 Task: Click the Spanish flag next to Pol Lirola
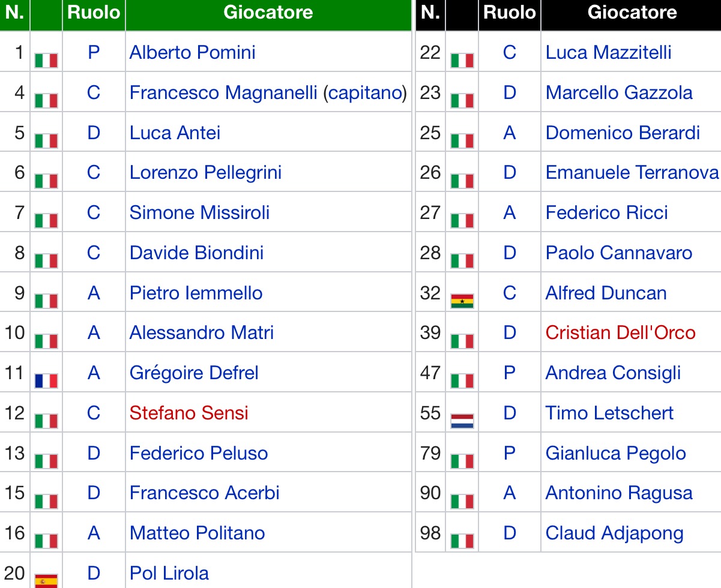coord(46,580)
